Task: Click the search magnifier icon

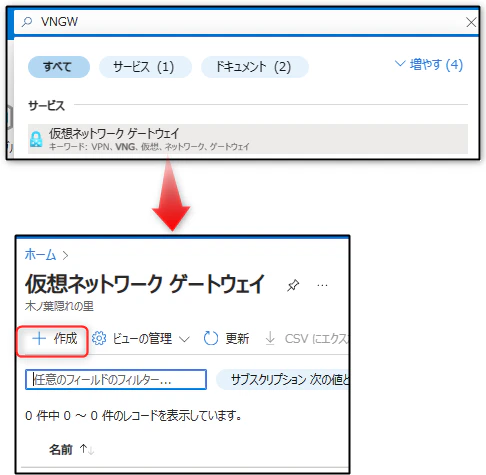Action: (27, 22)
